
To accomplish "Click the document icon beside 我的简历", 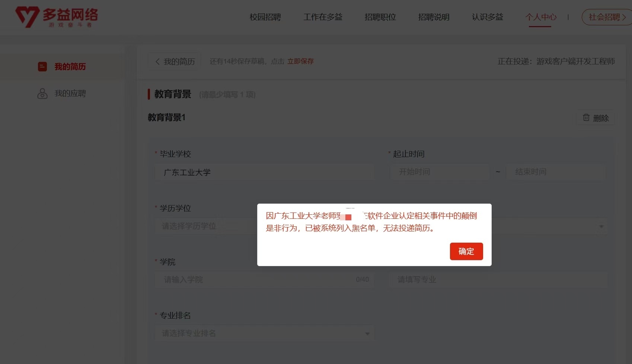I will [x=42, y=67].
